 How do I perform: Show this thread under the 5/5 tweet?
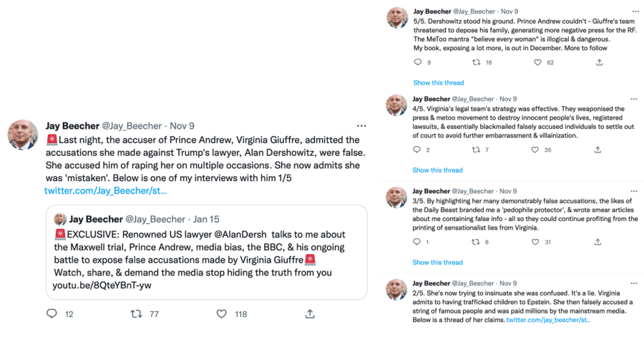[x=438, y=82]
